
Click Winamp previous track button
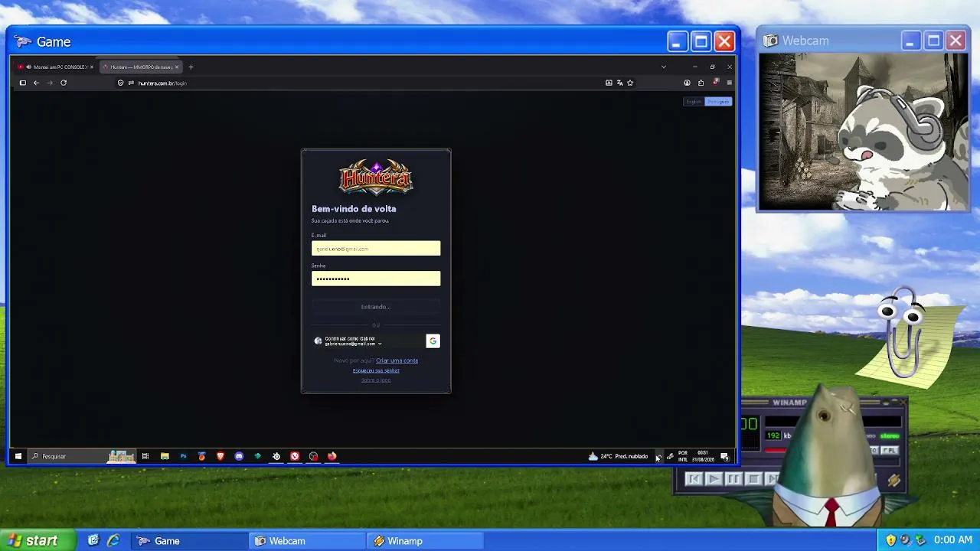pyautogui.click(x=694, y=479)
